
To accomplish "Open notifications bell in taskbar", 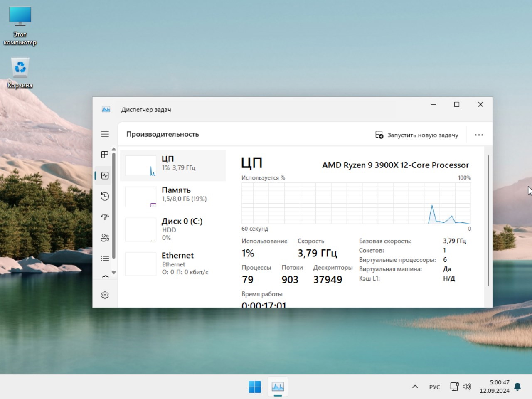I will [x=517, y=387].
